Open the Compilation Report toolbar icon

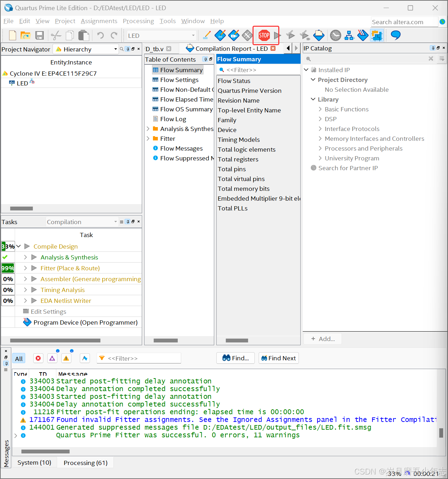(319, 35)
